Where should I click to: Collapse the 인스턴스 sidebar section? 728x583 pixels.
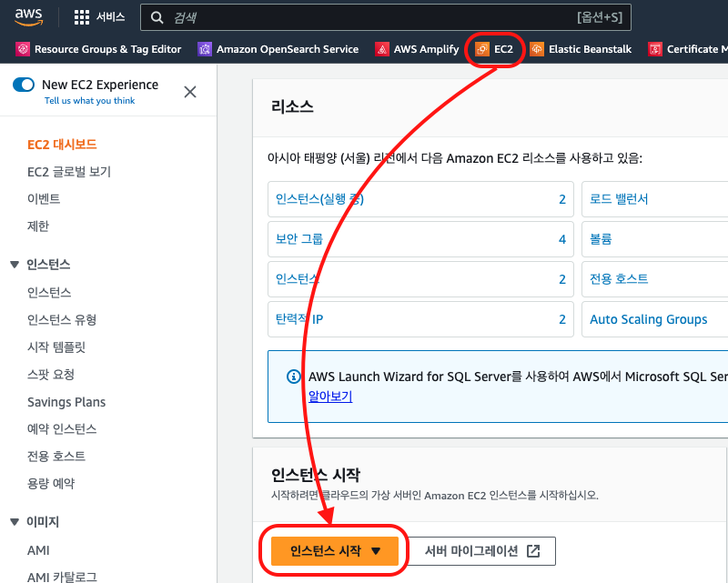coord(15,265)
